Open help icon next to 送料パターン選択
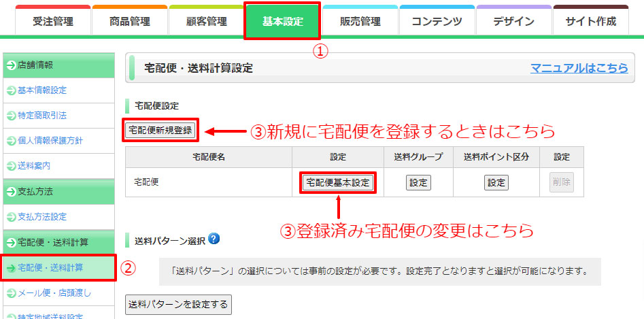The height and width of the screenshot is (319, 644). point(214,239)
